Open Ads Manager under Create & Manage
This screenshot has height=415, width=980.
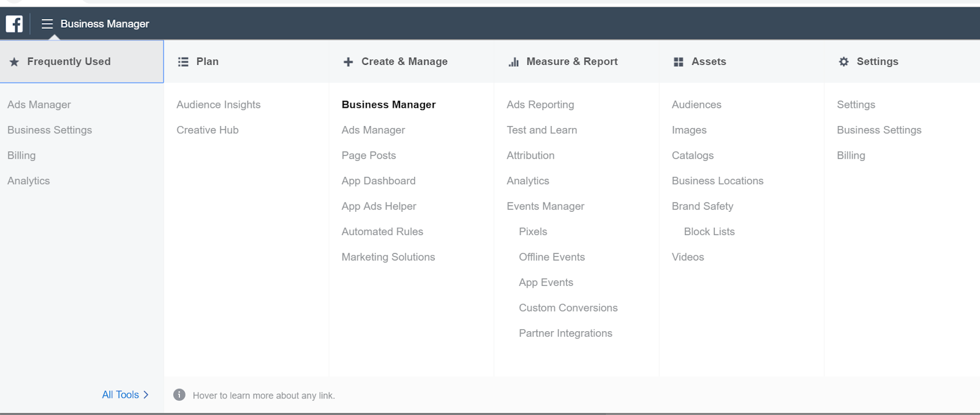(x=374, y=130)
